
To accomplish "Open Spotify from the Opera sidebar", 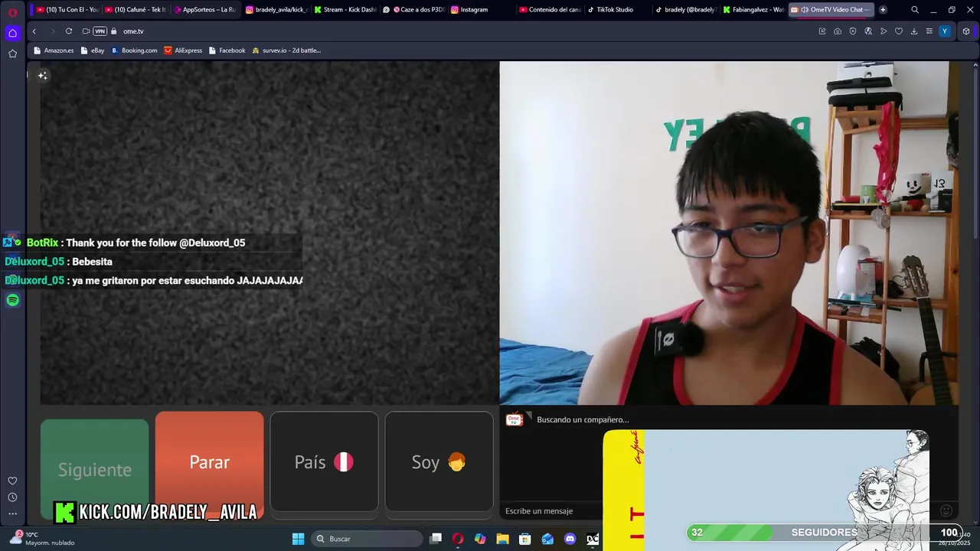I will click(12, 300).
